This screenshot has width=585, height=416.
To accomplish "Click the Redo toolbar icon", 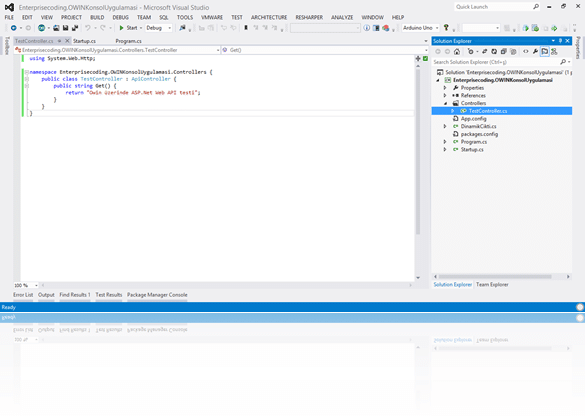I will 103,28.
